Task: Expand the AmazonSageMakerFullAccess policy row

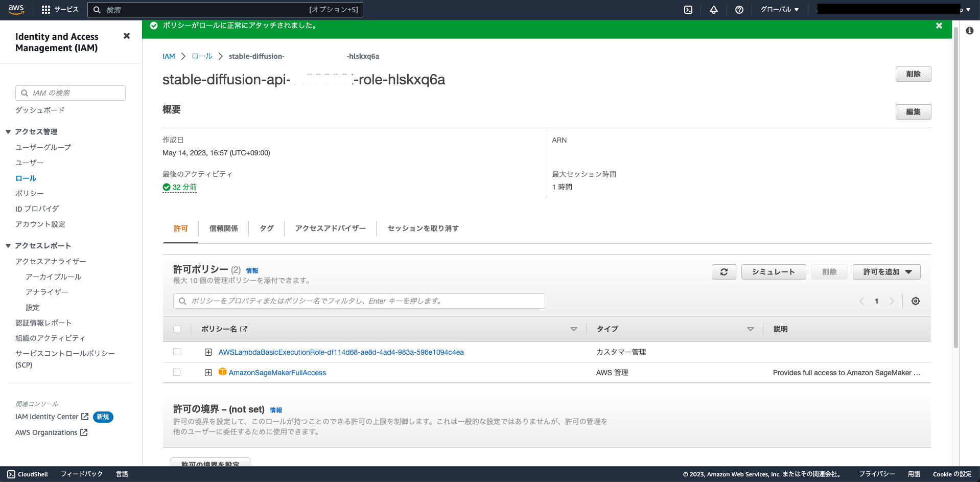Action: pyautogui.click(x=208, y=373)
